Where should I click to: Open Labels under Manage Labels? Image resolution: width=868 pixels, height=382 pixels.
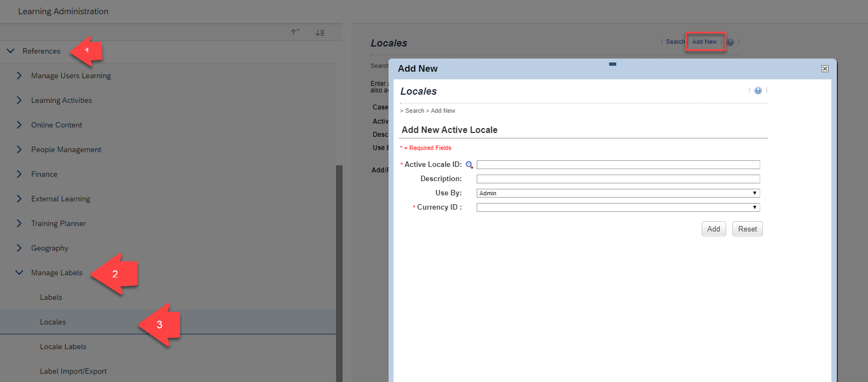(51, 297)
